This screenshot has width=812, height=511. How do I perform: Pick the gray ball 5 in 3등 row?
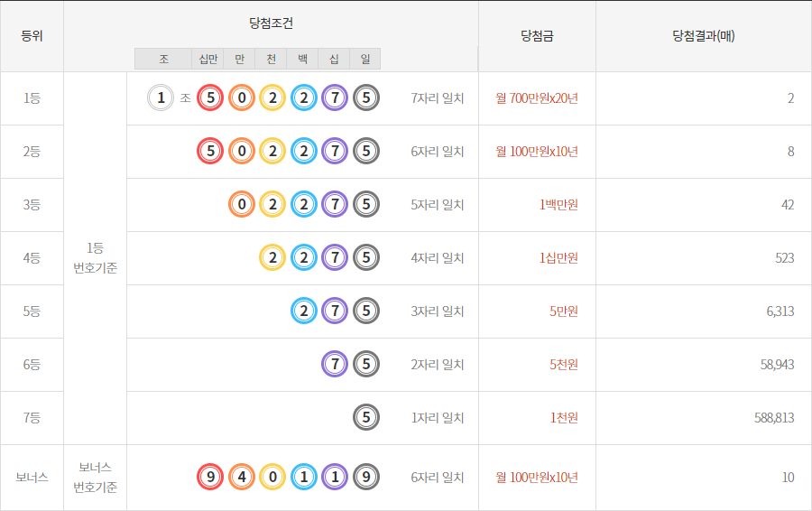366,204
